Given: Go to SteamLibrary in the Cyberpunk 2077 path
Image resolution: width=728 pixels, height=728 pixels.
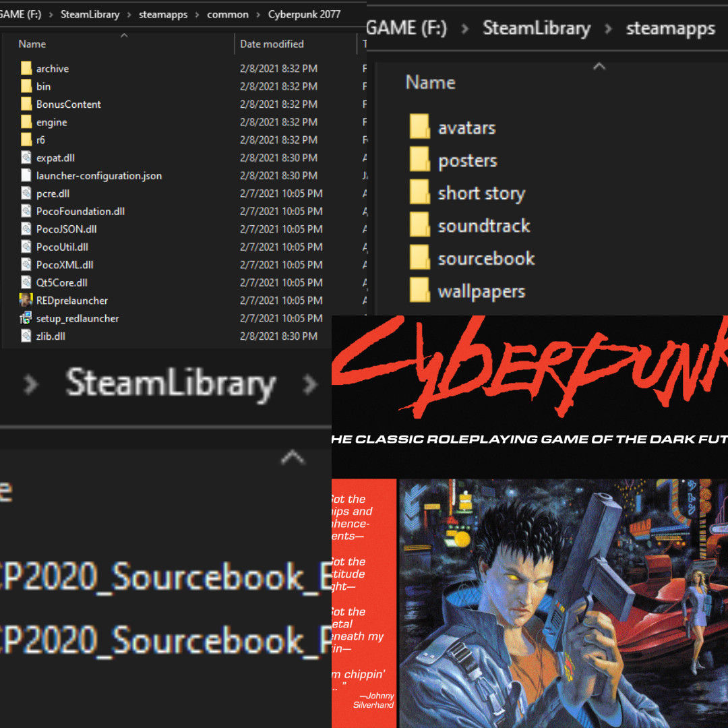Looking at the screenshot, I should click(x=90, y=14).
